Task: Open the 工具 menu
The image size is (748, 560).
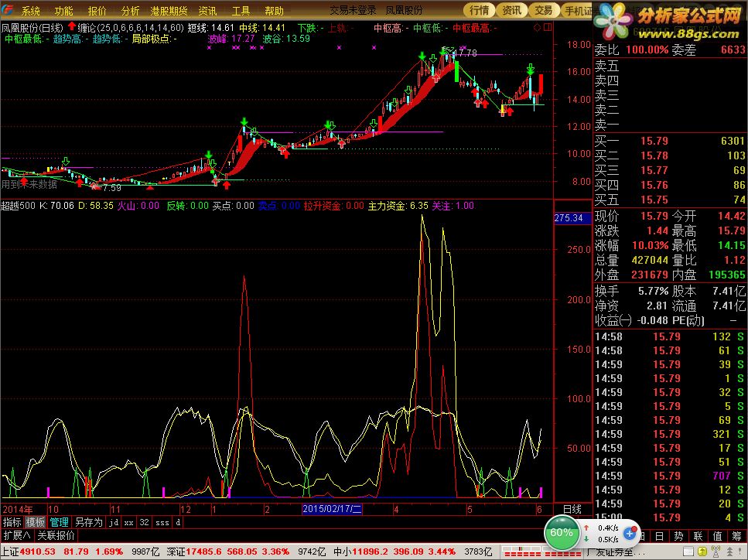Action: click(x=241, y=11)
